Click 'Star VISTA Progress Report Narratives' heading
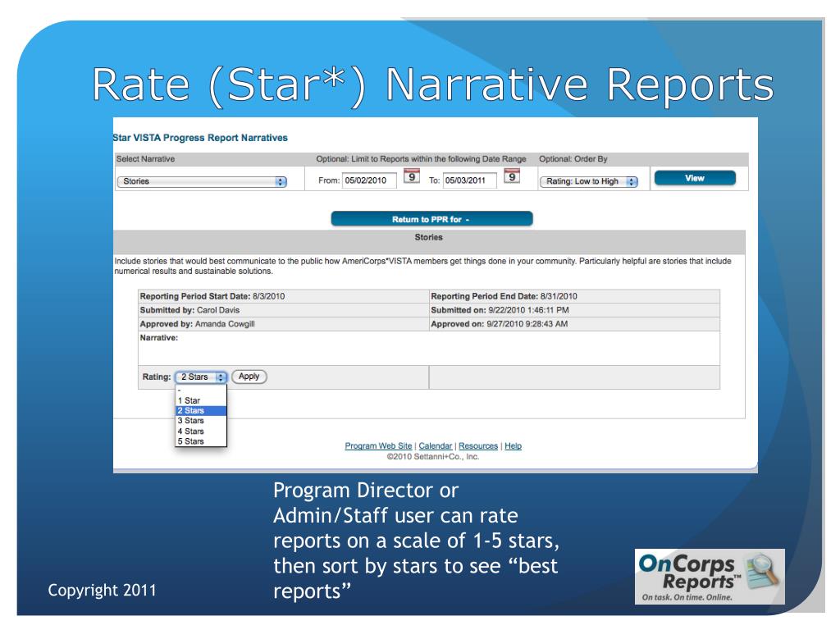The height and width of the screenshot is (630, 840). point(200,138)
